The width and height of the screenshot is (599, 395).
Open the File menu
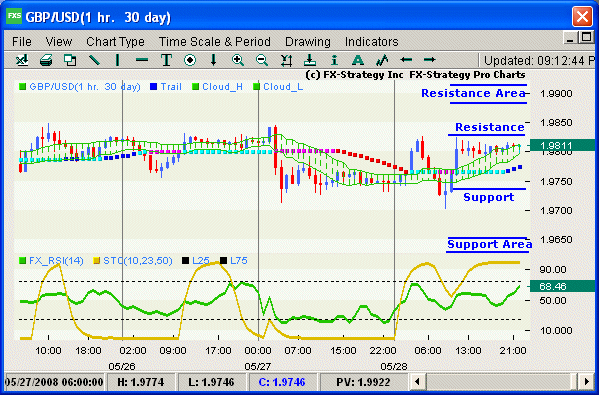pos(22,42)
